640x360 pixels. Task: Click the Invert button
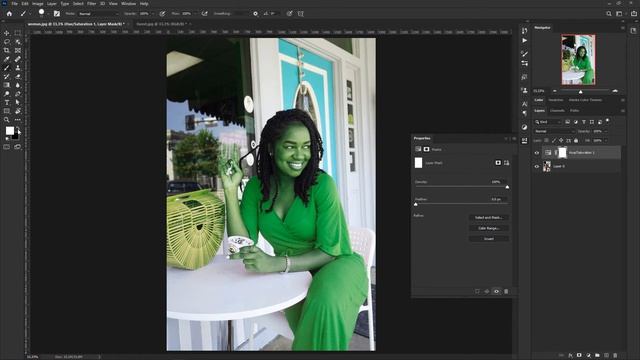[489, 239]
